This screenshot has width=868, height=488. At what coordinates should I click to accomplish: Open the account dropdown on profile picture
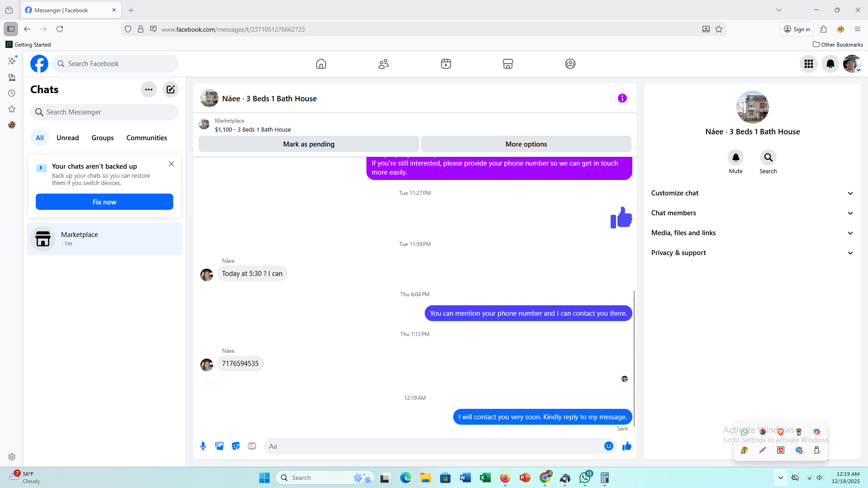[x=852, y=64]
